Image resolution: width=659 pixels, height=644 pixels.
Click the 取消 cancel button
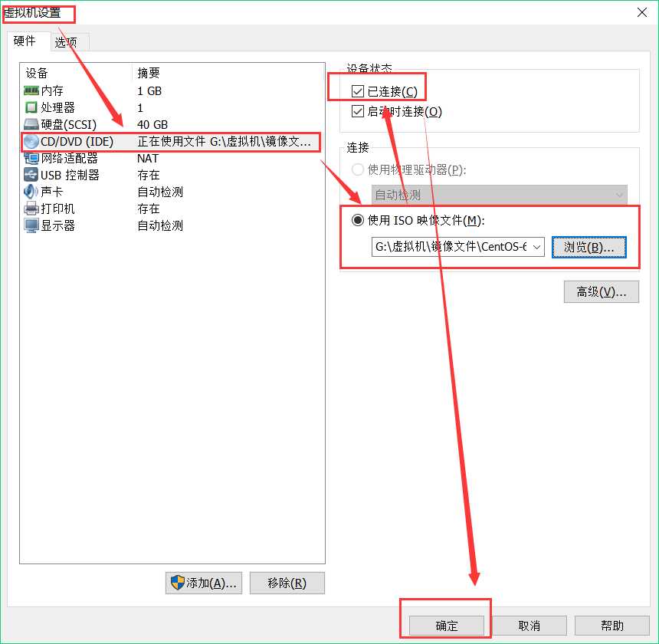click(529, 626)
